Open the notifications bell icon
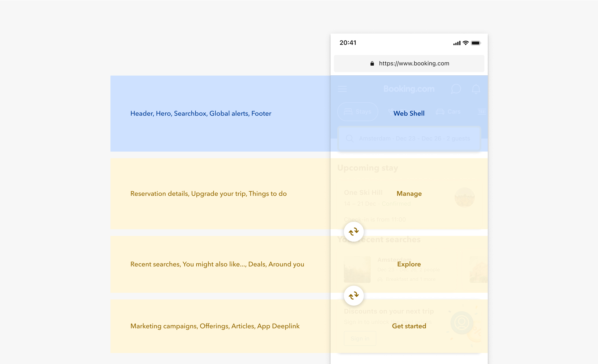The image size is (598, 364). tap(476, 89)
